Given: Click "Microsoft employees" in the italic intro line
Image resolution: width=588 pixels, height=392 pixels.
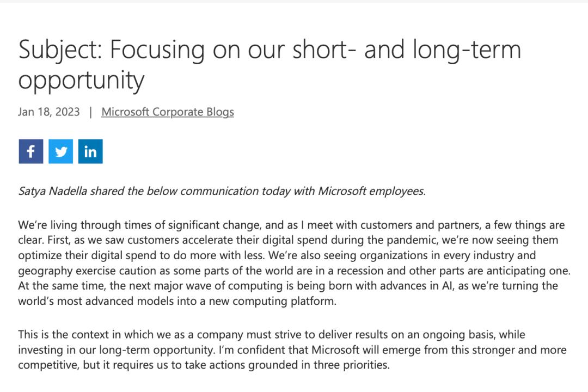Looking at the screenshot, I should click(x=371, y=191).
